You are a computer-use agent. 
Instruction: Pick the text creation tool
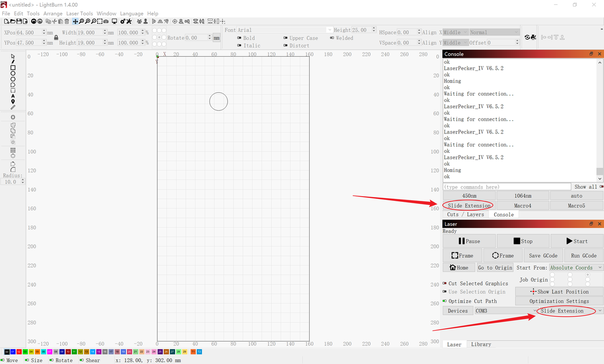(13, 96)
